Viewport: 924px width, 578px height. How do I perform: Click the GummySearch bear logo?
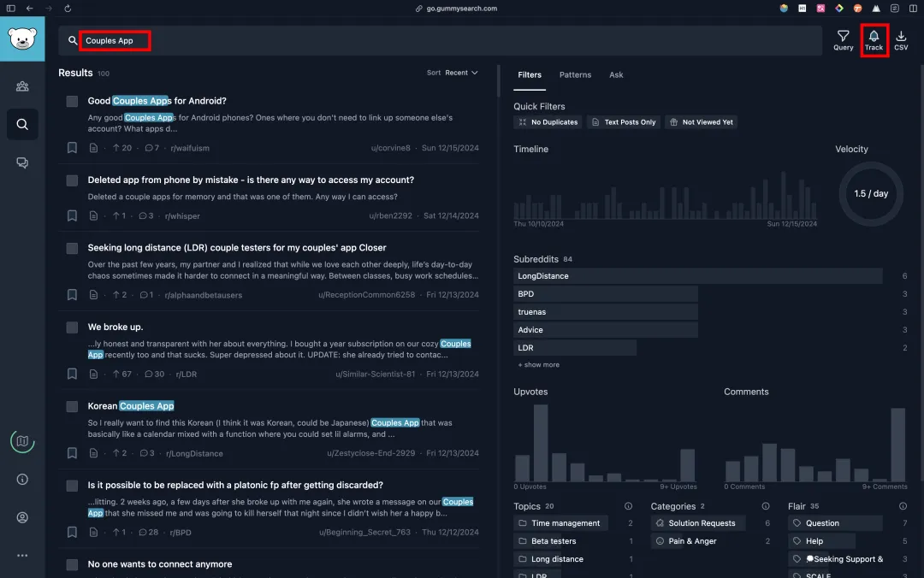22,38
